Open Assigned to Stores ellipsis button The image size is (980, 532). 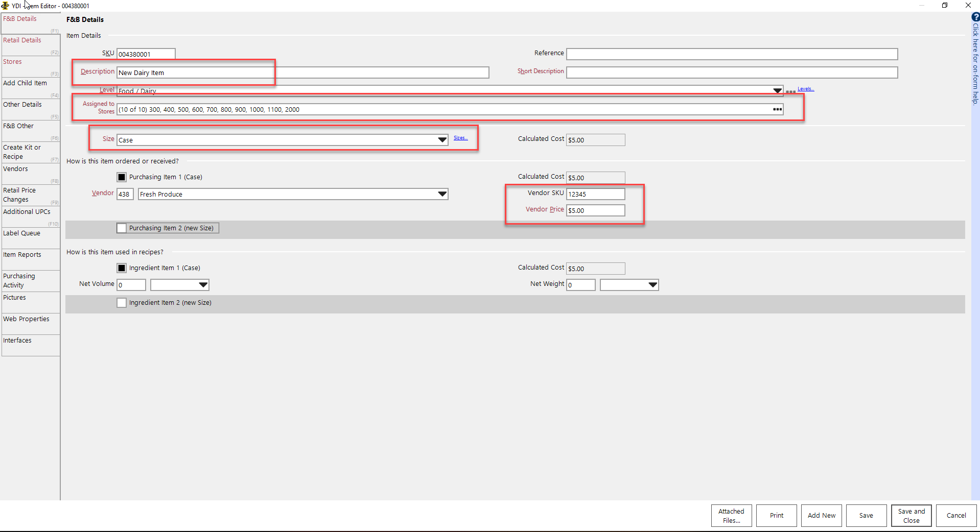click(x=777, y=109)
